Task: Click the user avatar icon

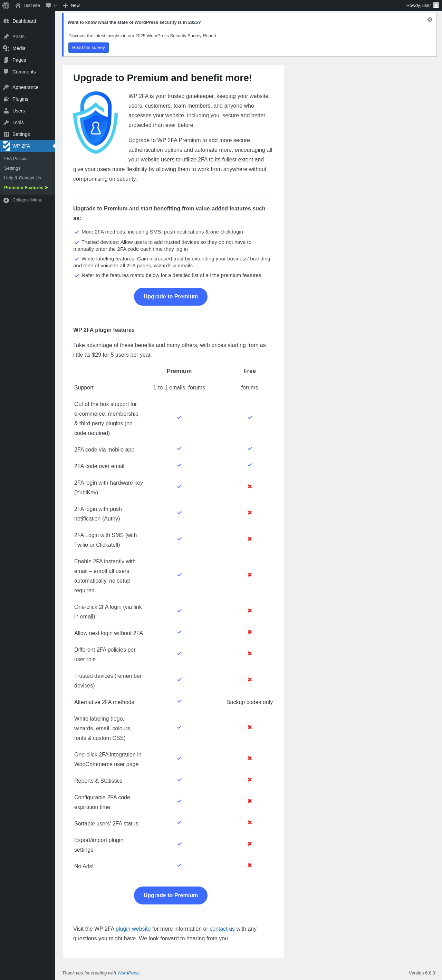Action: (436, 5)
